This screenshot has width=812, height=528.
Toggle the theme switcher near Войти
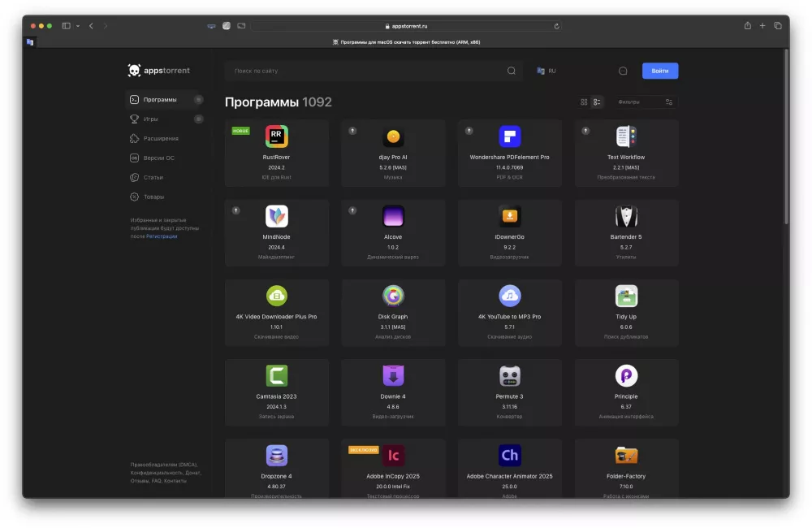click(x=623, y=71)
